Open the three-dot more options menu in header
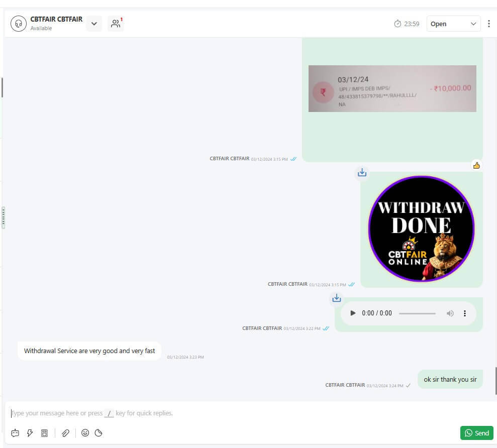This screenshot has width=497, height=448. (x=489, y=24)
